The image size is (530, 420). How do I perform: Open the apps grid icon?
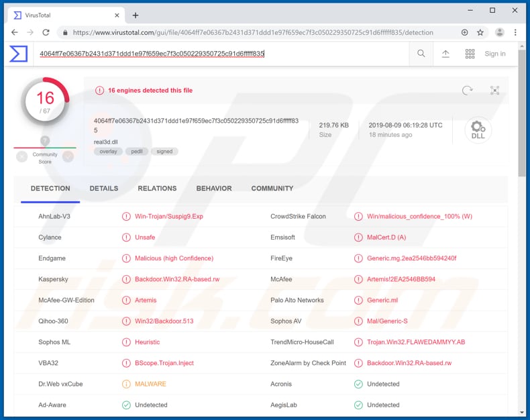tap(470, 54)
